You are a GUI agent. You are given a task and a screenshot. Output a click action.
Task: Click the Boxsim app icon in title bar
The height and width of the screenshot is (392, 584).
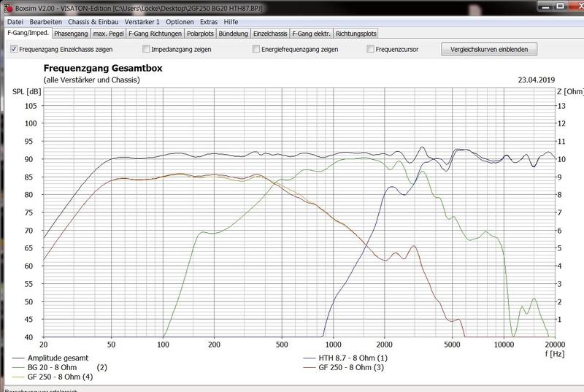[7, 9]
